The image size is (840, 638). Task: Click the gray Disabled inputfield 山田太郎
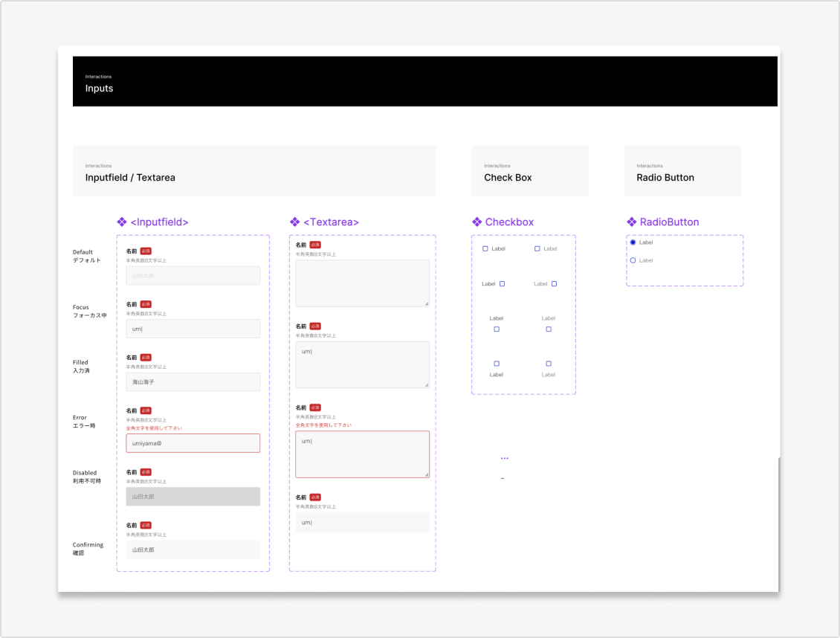coord(193,497)
